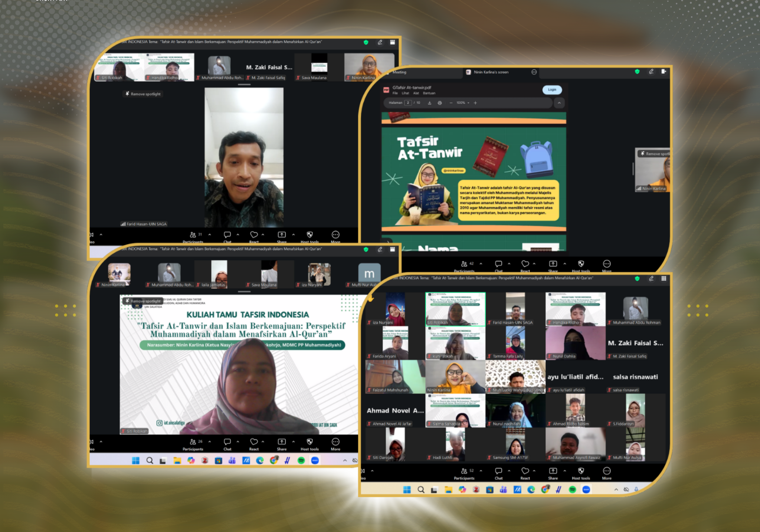
Task: Click the Mufti Nur Aulya 'm' avatar tile
Action: (369, 274)
